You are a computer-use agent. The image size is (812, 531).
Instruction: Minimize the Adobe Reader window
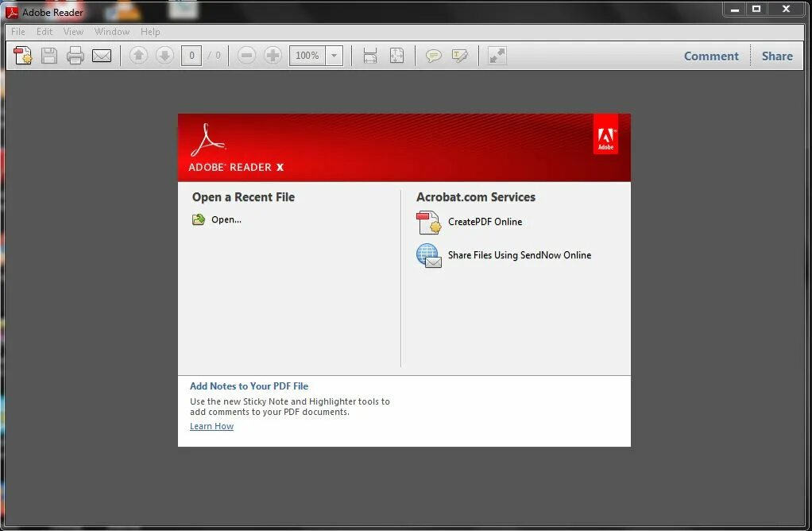pyautogui.click(x=734, y=10)
